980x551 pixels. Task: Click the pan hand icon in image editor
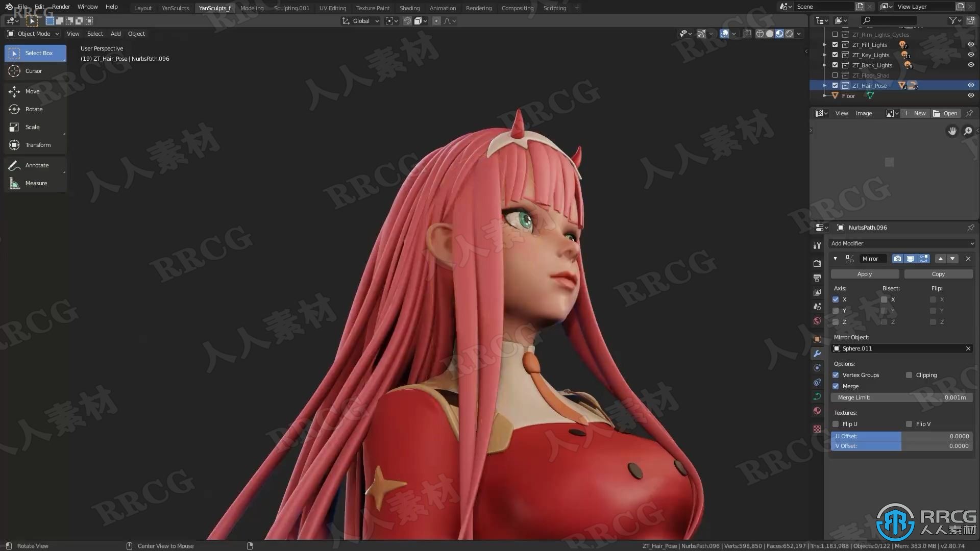(952, 131)
